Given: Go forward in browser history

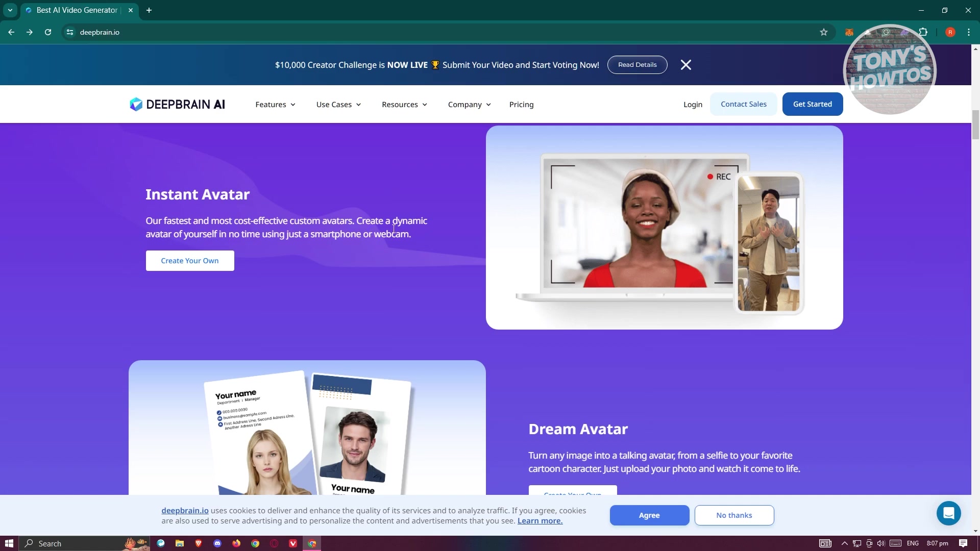Looking at the screenshot, I should (30, 32).
